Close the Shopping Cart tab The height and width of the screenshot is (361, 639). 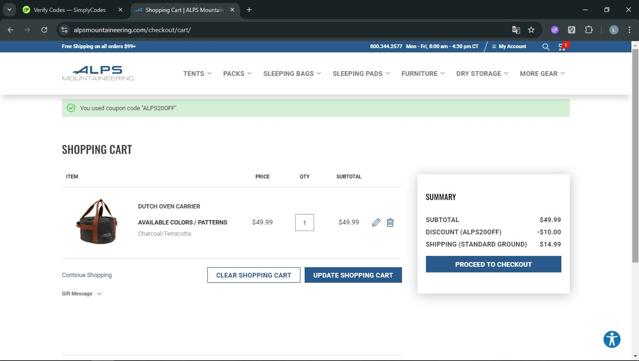coord(232,10)
